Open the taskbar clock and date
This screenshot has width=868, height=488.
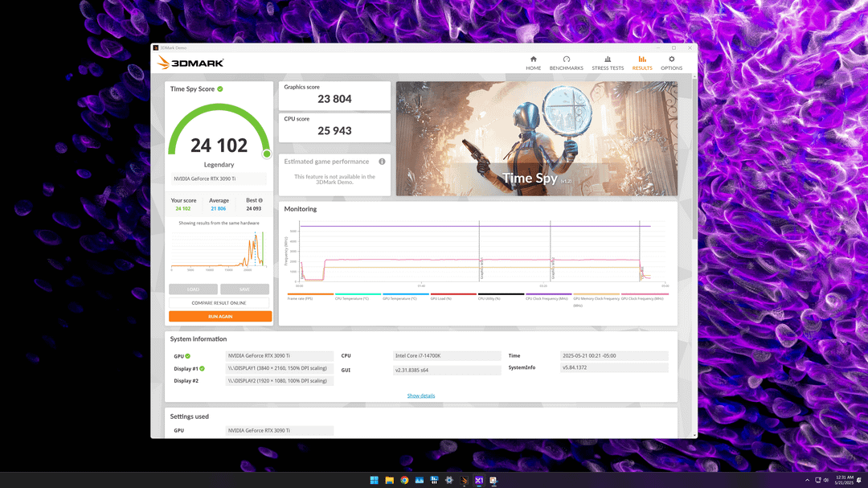click(844, 480)
